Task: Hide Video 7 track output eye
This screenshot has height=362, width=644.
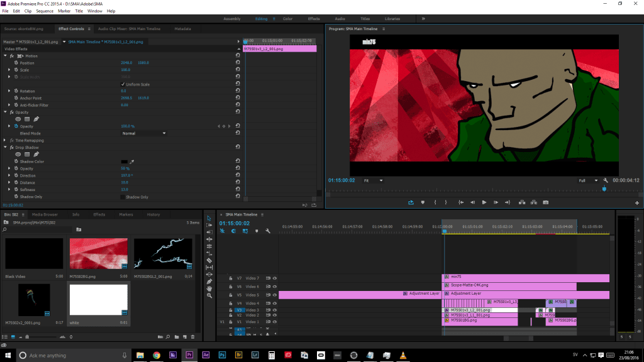Action: 275,278
